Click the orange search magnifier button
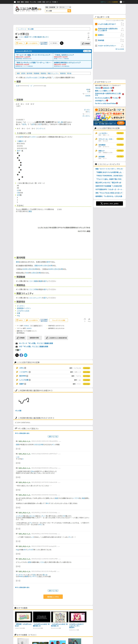This screenshot has width=138, height=644. tap(69, 11)
